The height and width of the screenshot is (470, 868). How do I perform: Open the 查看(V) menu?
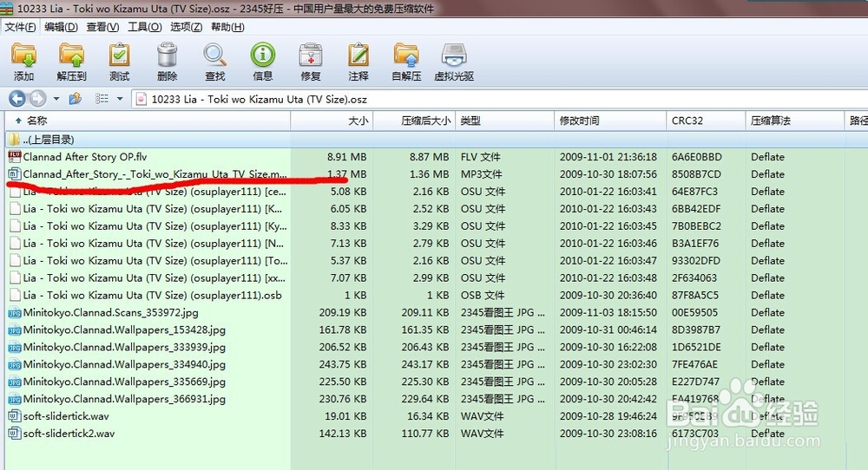click(102, 27)
